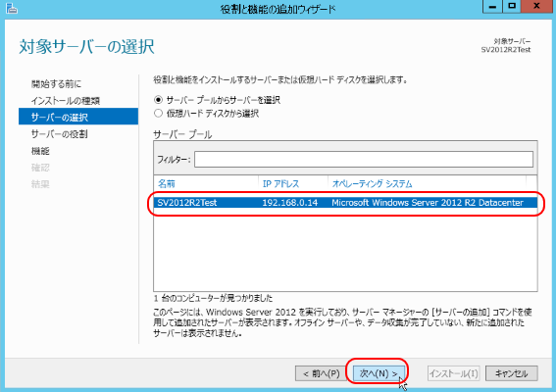556x392 pixels.
Task: Select the SV2012R2Test server row
Action: coord(345,203)
